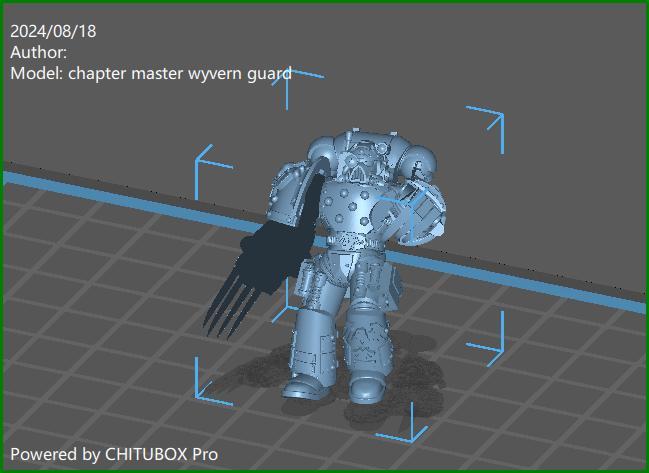The width and height of the screenshot is (649, 473).
Task: Click the 'Author:' label
Action: click(38, 53)
